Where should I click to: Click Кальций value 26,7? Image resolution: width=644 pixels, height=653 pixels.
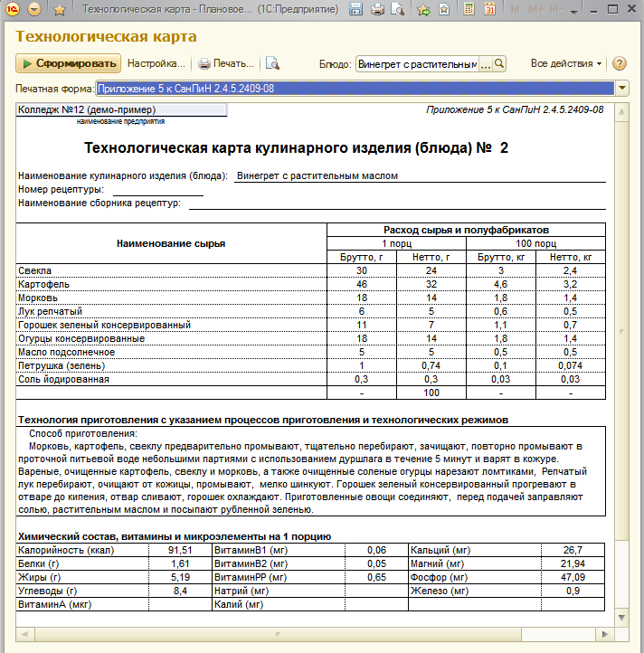coord(573,550)
